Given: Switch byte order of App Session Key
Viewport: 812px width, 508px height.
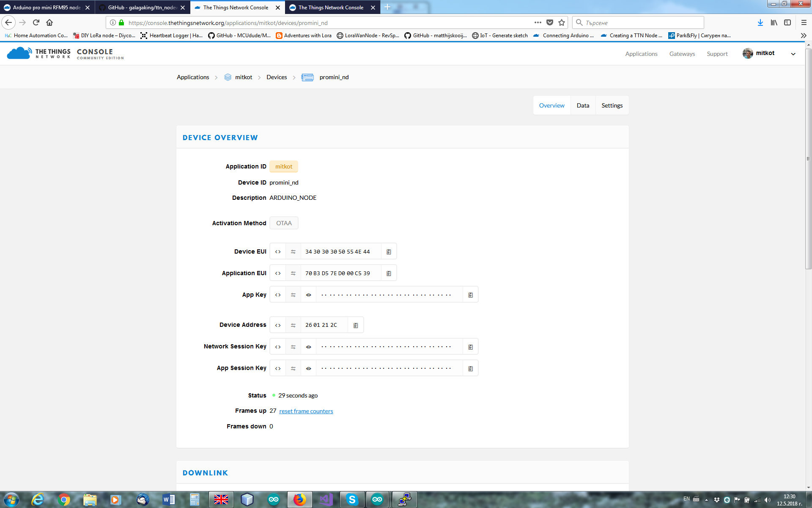Looking at the screenshot, I should click(293, 368).
